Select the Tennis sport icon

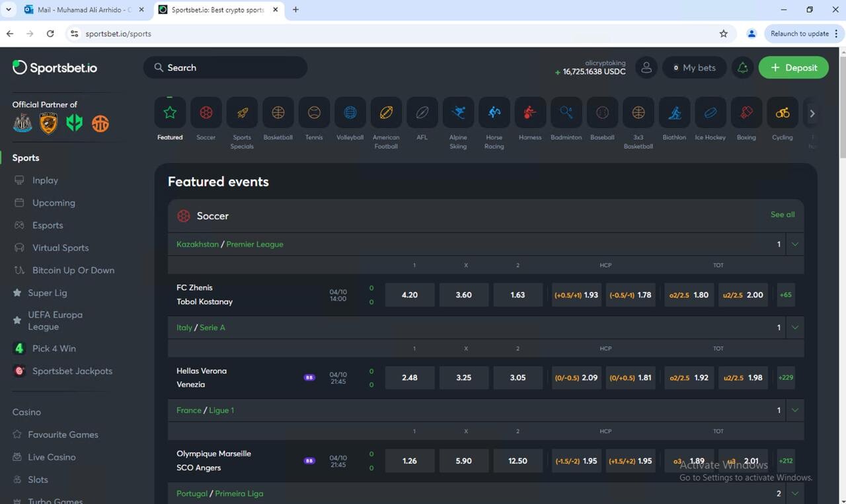314,113
